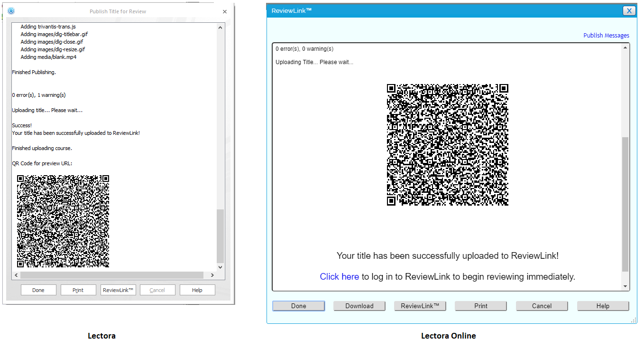
Task: Click the large 'successfully uploaded to ReviewLink!' message
Action: coord(448,256)
